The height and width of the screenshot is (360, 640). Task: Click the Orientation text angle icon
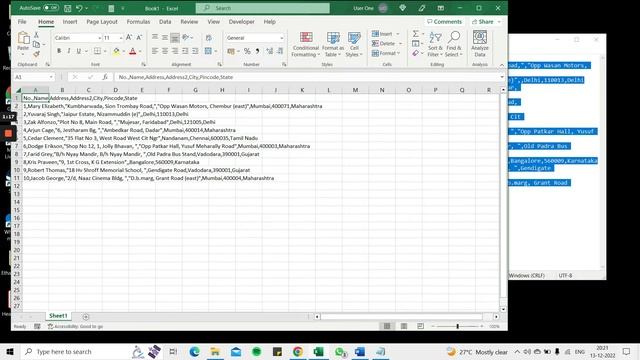click(x=186, y=38)
